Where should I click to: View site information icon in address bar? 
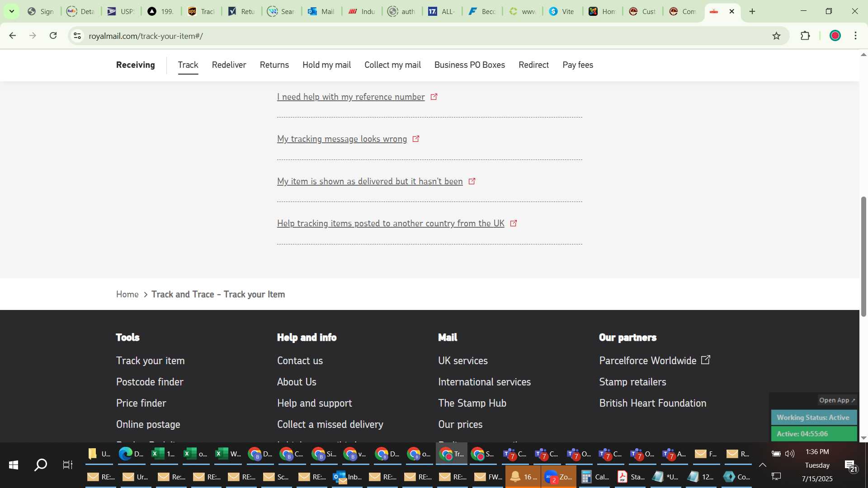(x=77, y=36)
